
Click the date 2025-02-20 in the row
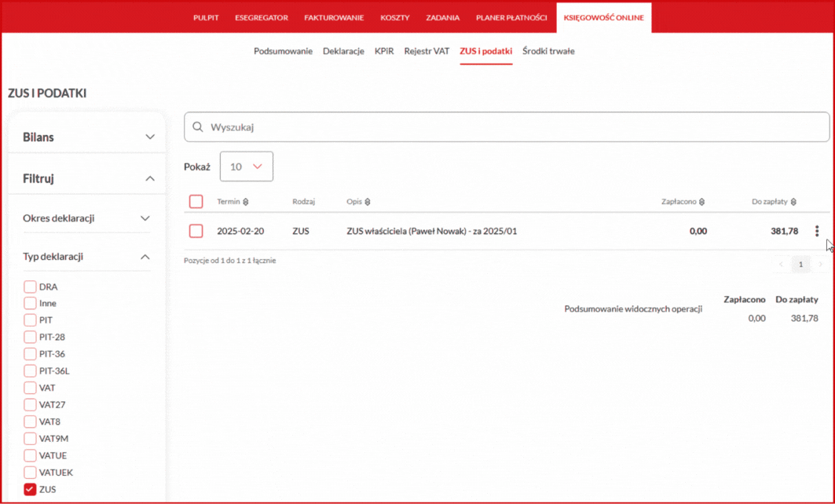[240, 231]
